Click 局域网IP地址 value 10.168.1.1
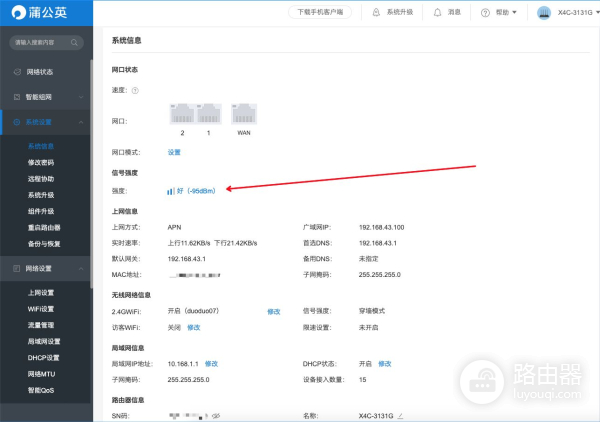The height and width of the screenshot is (422, 600). tap(183, 364)
